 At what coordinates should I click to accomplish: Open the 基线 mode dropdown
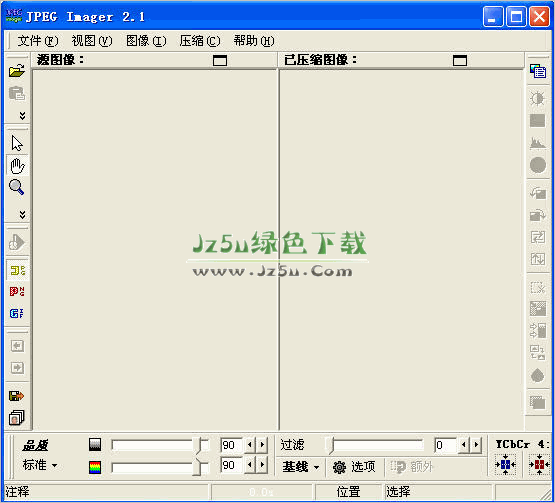pyautogui.click(x=301, y=467)
